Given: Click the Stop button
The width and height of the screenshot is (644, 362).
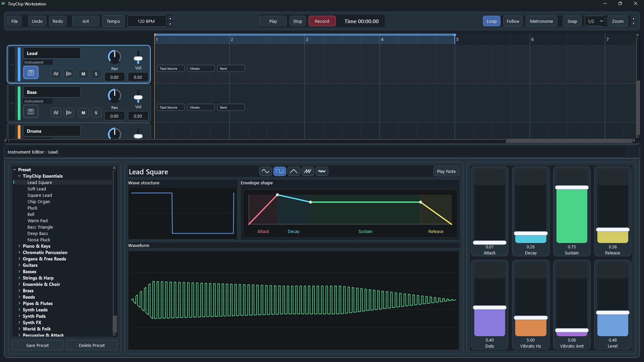Looking at the screenshot, I should click(298, 21).
